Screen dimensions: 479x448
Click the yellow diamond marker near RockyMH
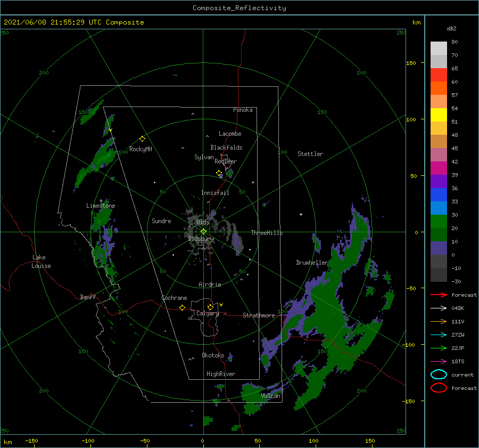click(142, 139)
